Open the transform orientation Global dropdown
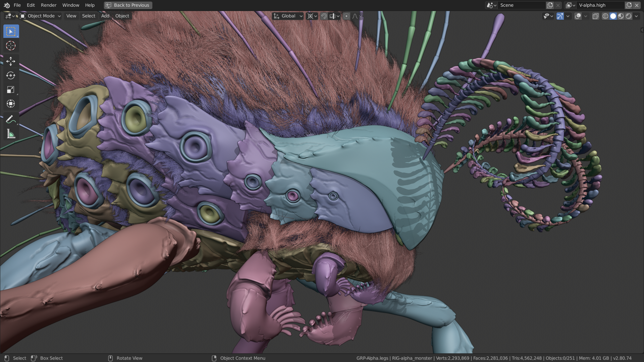644x362 pixels. (x=287, y=16)
